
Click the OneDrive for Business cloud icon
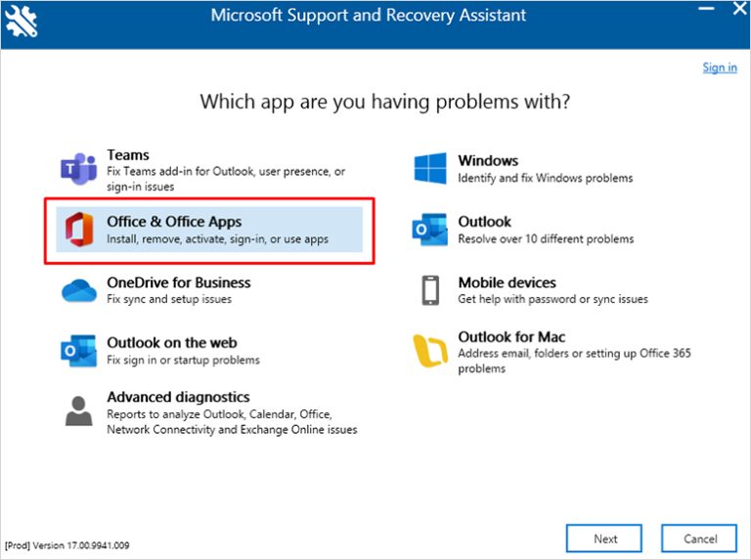[x=78, y=290]
